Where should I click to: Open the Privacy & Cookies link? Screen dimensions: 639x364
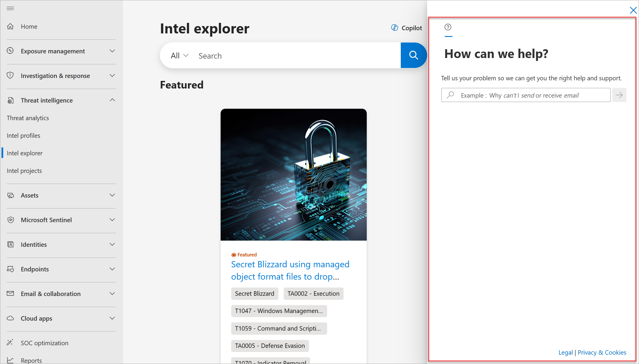click(x=602, y=352)
